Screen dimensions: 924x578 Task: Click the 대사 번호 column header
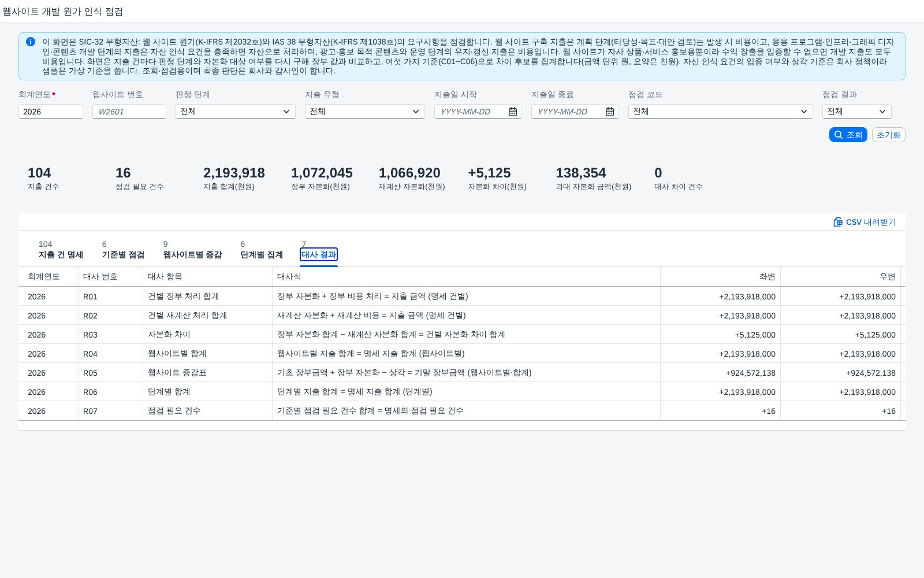tap(111, 277)
